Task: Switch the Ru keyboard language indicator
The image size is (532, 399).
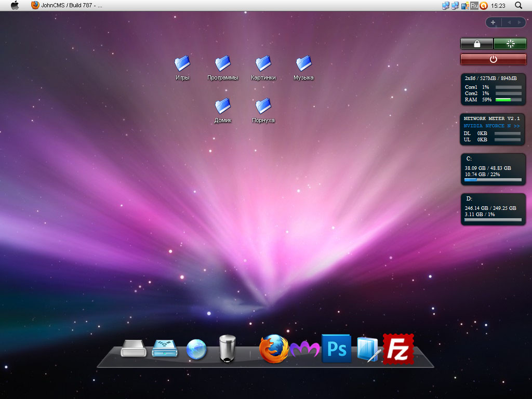Action: pyautogui.click(x=474, y=5)
